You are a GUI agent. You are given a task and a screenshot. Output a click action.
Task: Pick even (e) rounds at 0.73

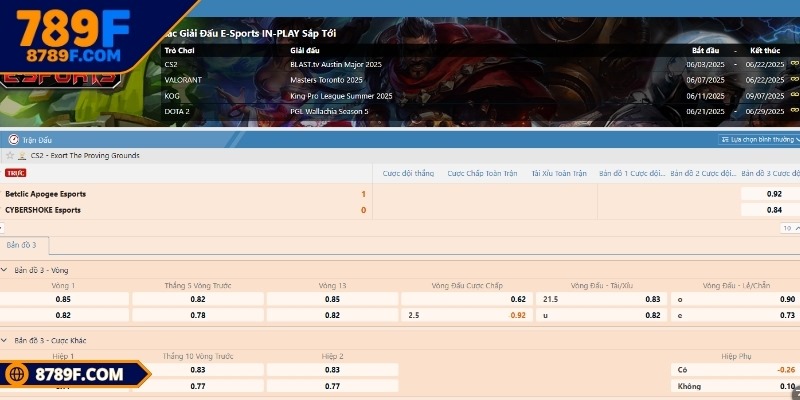735,315
